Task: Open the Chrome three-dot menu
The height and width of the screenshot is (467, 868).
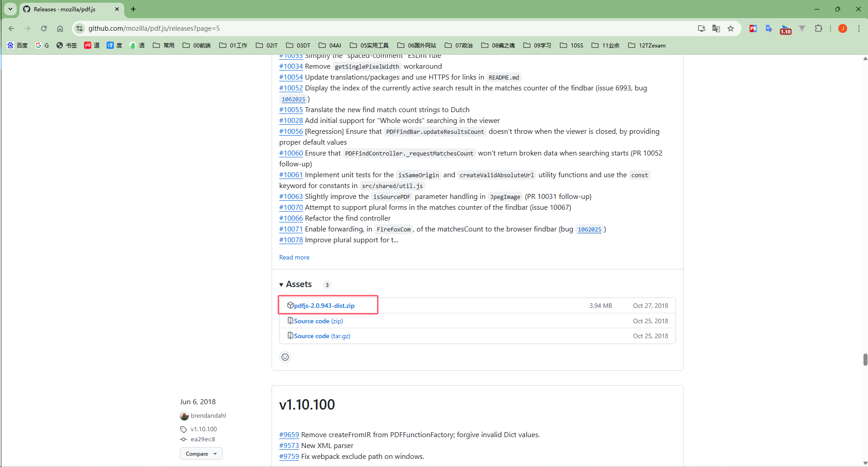Action: (859, 28)
